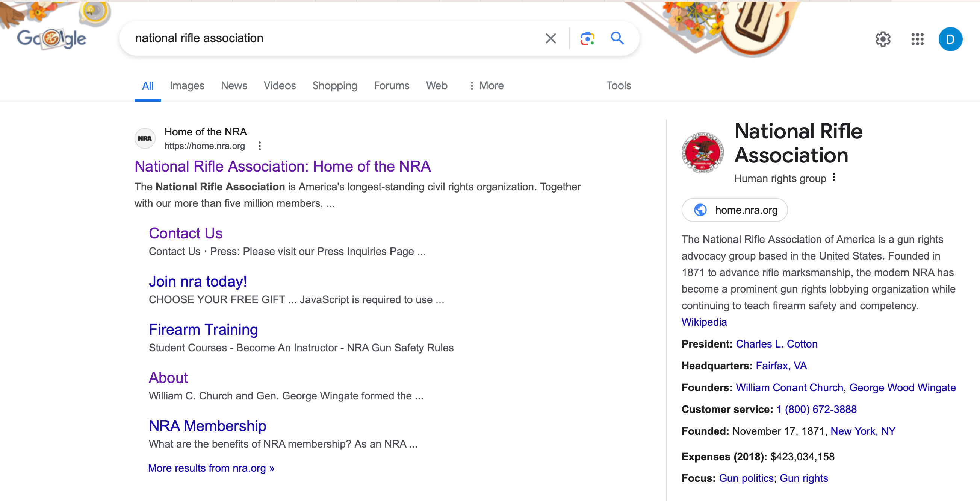
Task: Switch to the Shopping tab
Action: point(334,85)
